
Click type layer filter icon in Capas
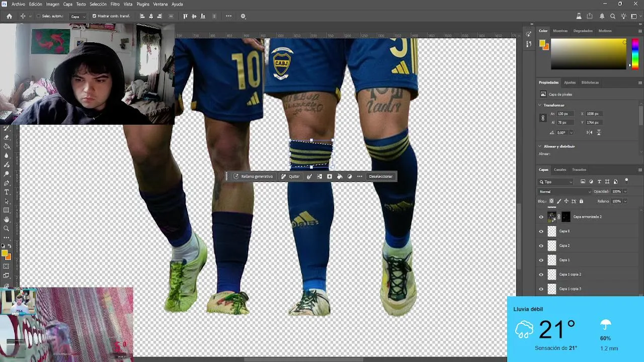click(599, 182)
